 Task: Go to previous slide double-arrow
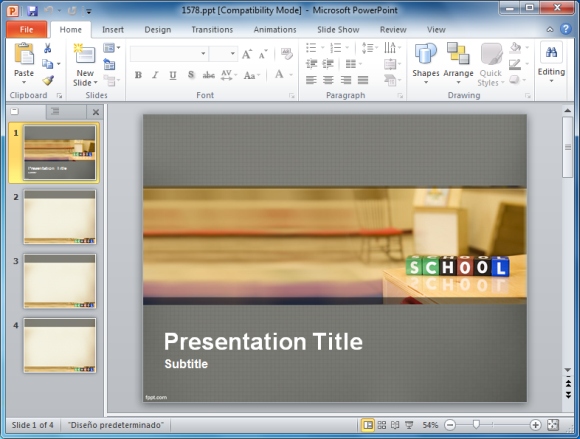pyautogui.click(x=568, y=384)
